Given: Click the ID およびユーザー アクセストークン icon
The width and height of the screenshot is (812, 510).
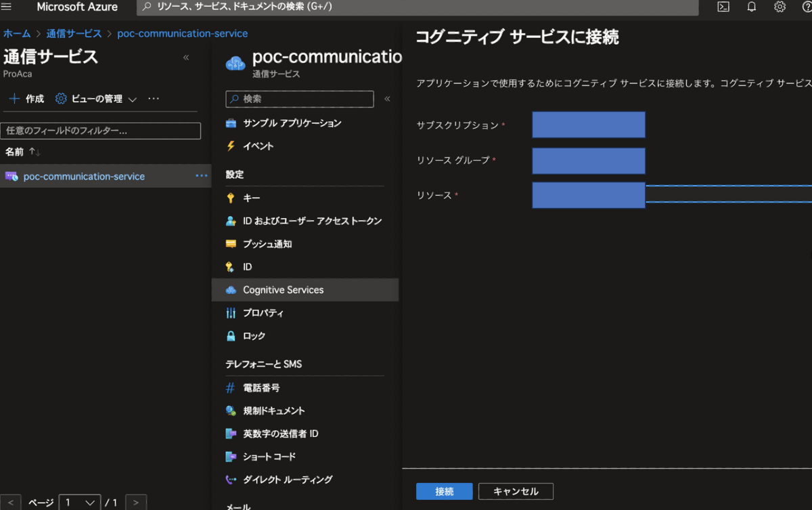Looking at the screenshot, I should (x=231, y=221).
